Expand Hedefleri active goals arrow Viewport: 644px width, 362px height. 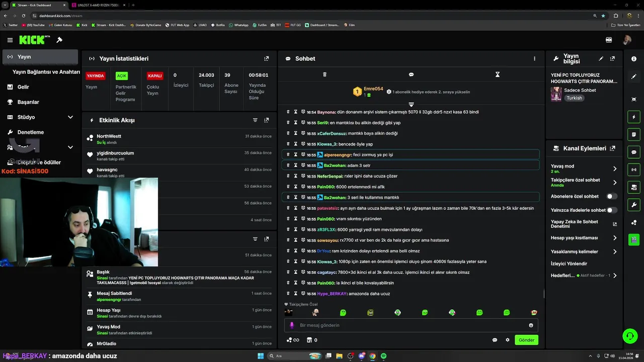click(615, 276)
